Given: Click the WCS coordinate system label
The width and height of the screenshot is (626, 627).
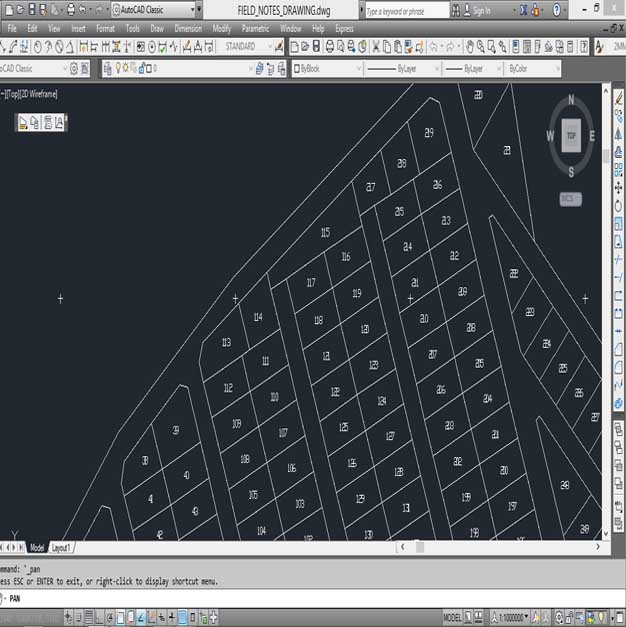Looking at the screenshot, I should (x=570, y=198).
